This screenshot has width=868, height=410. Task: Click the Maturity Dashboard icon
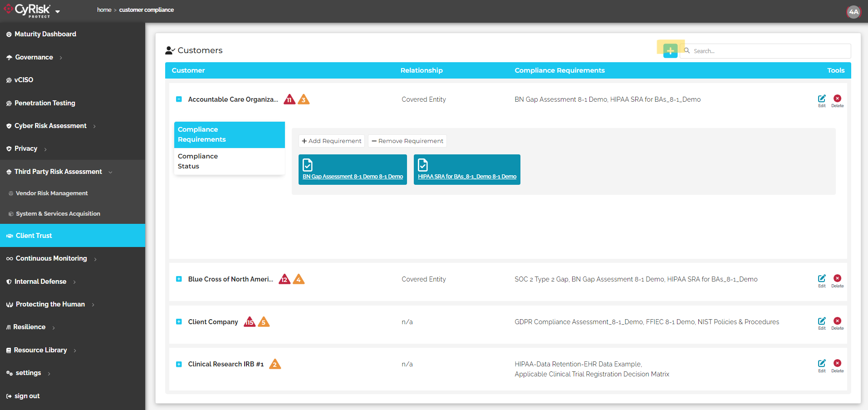pos(8,34)
